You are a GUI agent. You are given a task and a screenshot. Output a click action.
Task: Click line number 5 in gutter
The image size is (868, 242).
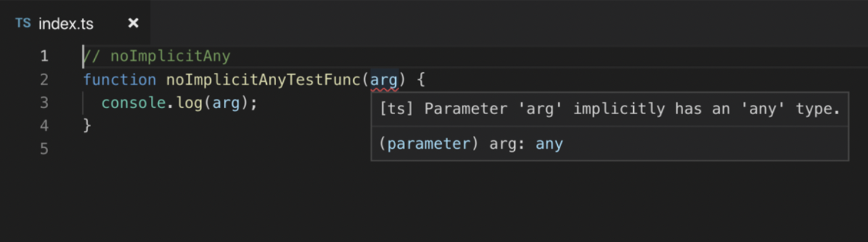44,149
